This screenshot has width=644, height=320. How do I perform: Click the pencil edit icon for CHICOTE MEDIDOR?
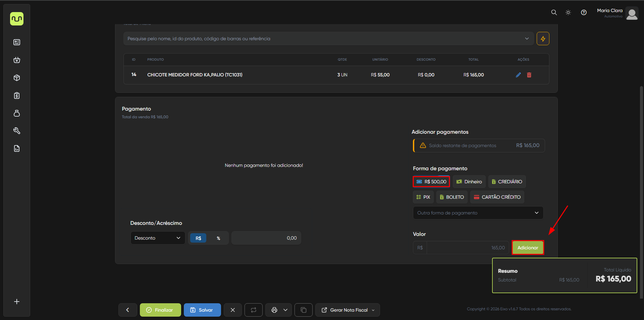[x=518, y=75]
